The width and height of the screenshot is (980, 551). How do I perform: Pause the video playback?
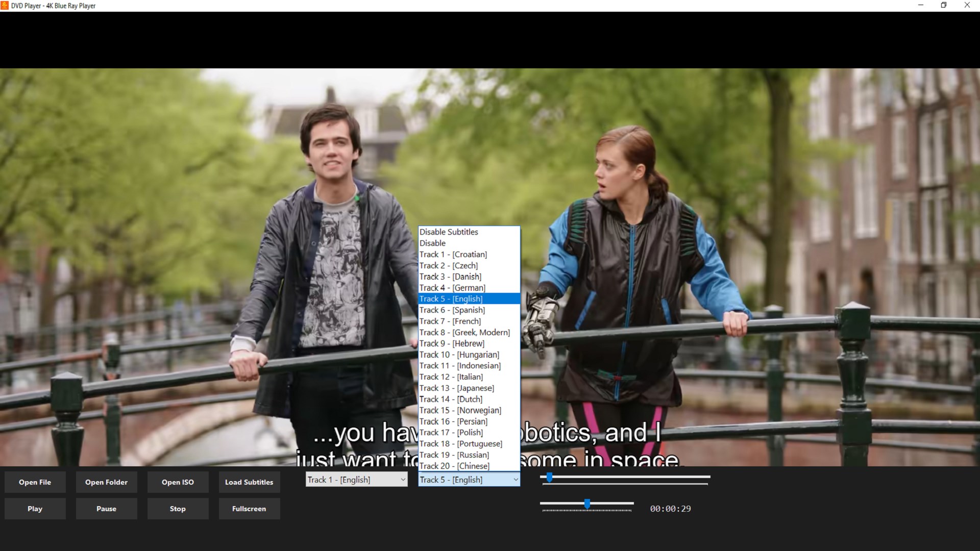pyautogui.click(x=106, y=509)
